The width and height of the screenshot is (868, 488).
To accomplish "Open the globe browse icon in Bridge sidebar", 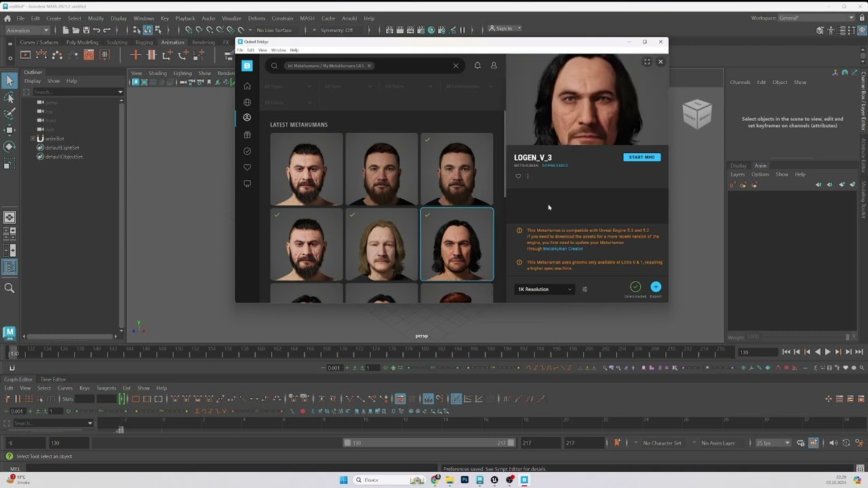I will point(247,102).
